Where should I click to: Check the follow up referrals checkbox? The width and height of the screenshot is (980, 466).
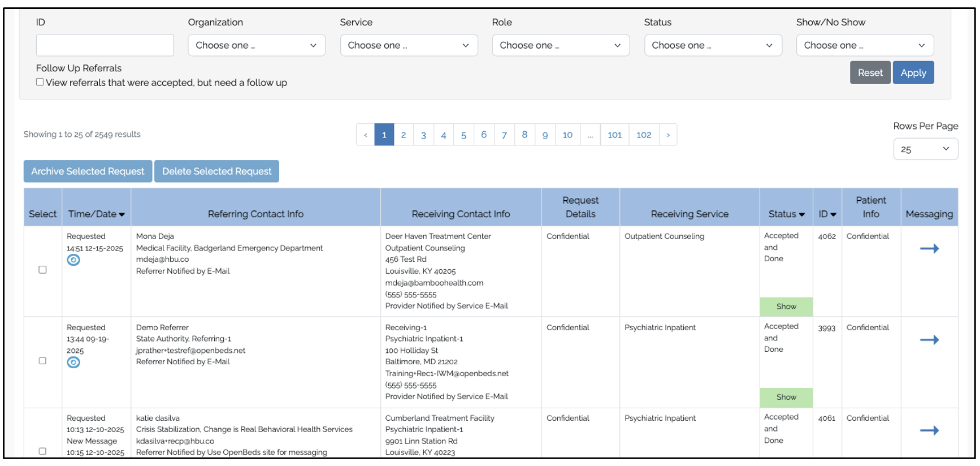click(x=40, y=82)
